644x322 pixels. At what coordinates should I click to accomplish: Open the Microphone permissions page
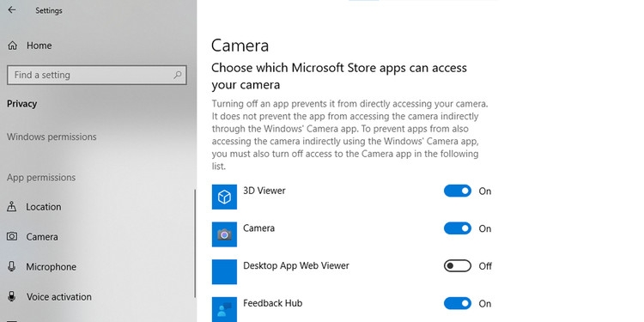[x=51, y=267]
